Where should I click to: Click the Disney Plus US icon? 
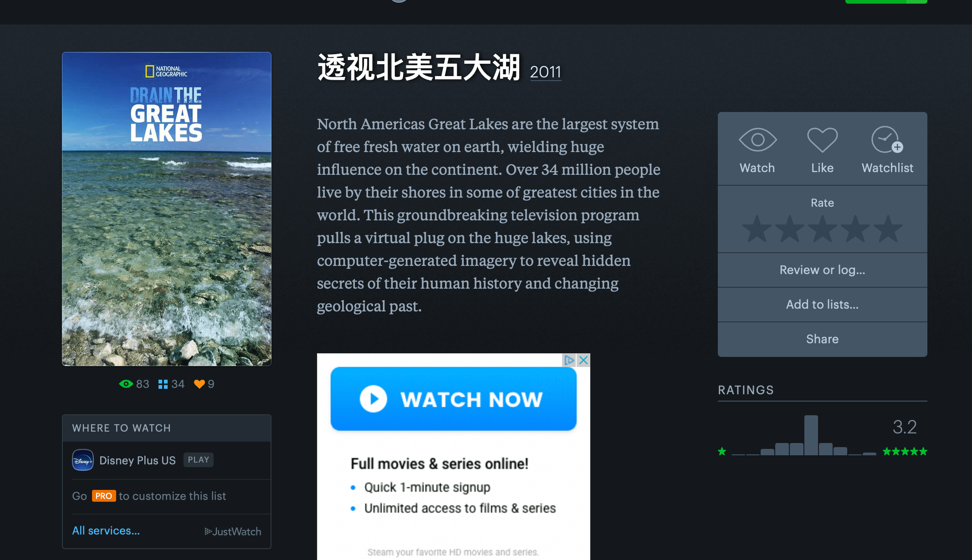(83, 460)
